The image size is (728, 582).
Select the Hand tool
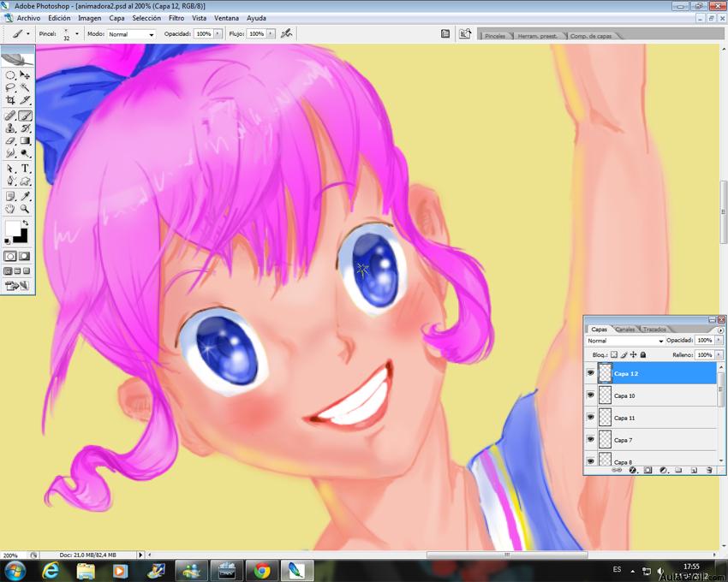10,209
